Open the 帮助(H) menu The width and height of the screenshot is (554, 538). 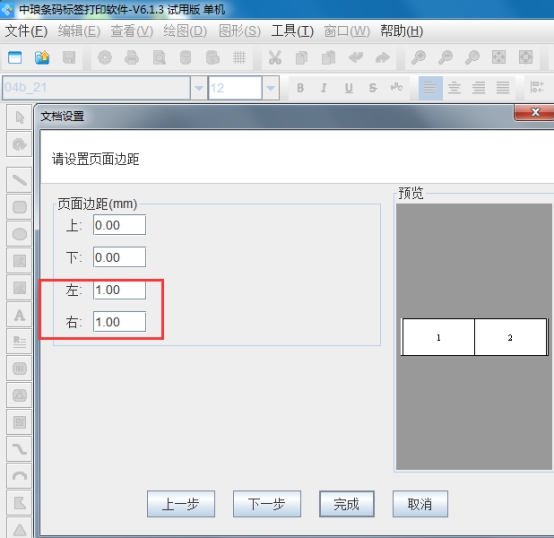coord(402,31)
